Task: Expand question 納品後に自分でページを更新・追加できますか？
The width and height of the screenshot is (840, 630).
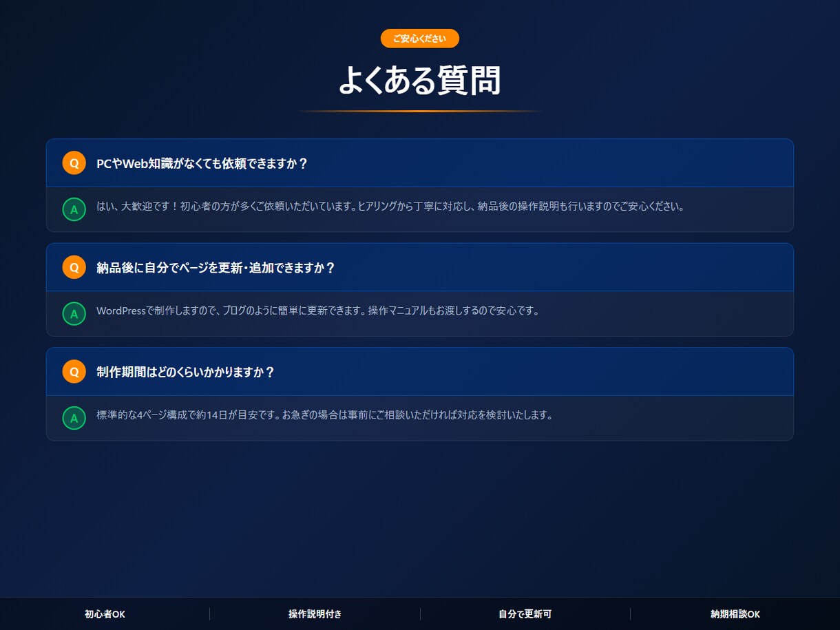Action: pyautogui.click(x=420, y=267)
